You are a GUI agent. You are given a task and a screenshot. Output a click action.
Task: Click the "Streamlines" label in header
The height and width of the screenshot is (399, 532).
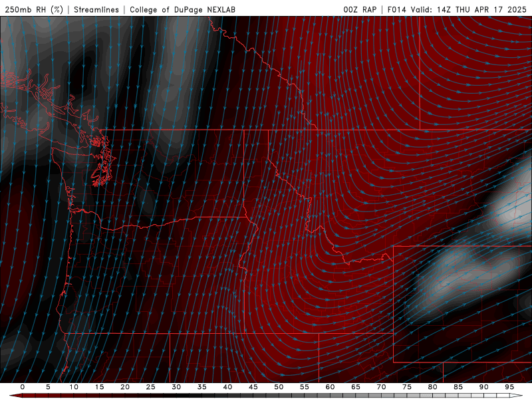point(96,9)
